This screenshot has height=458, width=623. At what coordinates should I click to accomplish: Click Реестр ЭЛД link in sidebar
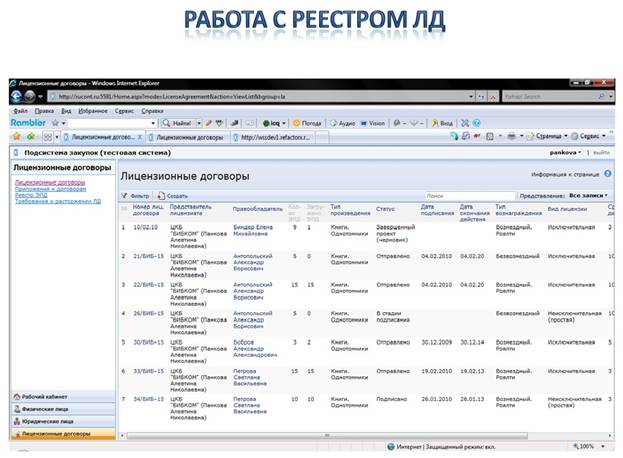31,195
